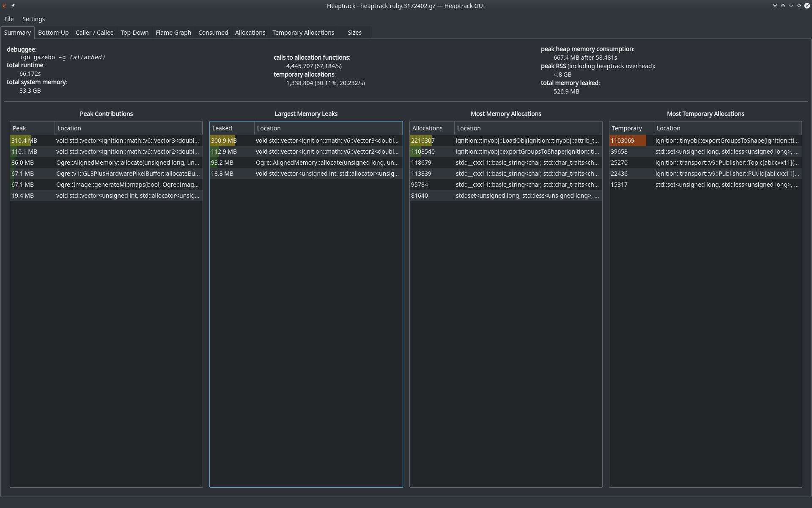Viewport: 812px width, 508px height.
Task: Open Allocations analysis view
Action: point(250,32)
